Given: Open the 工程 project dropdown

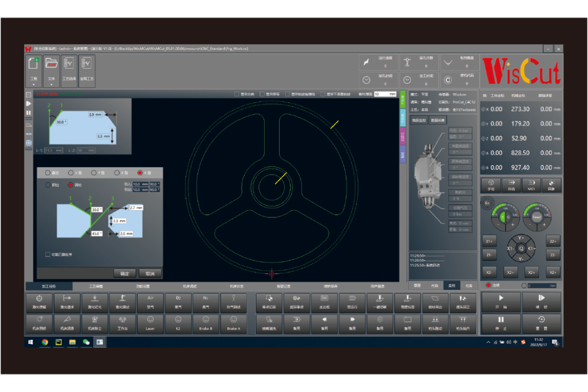Looking at the screenshot, I should (33, 84).
